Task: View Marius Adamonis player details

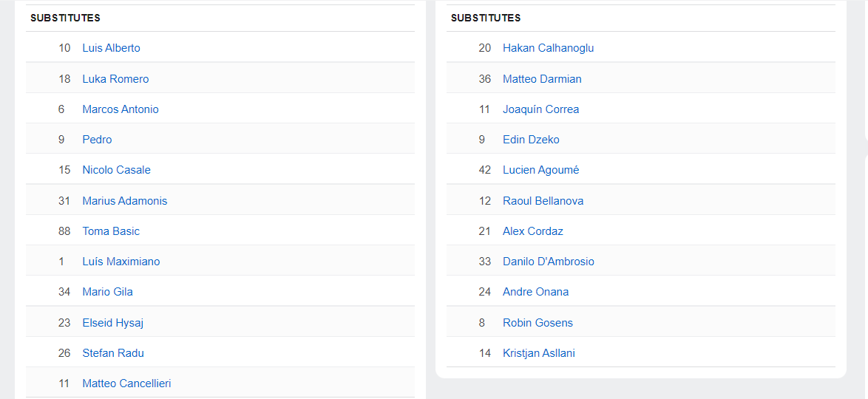Action: point(125,201)
